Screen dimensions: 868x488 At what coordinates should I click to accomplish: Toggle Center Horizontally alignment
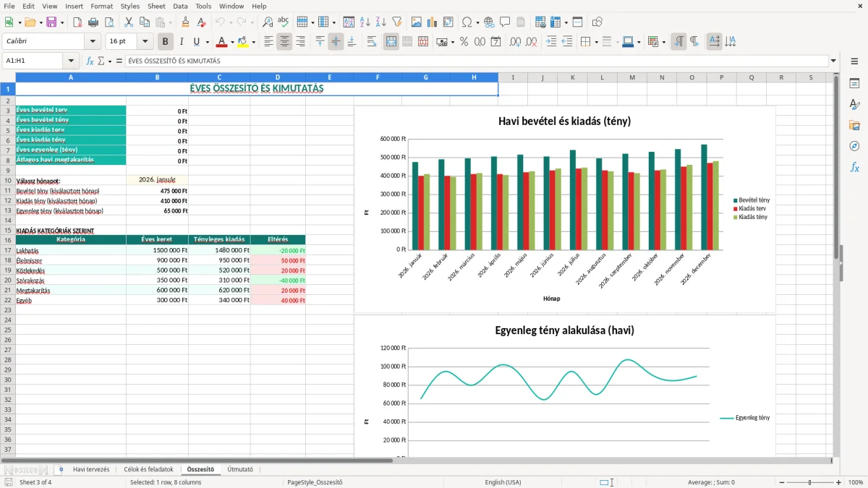[284, 42]
